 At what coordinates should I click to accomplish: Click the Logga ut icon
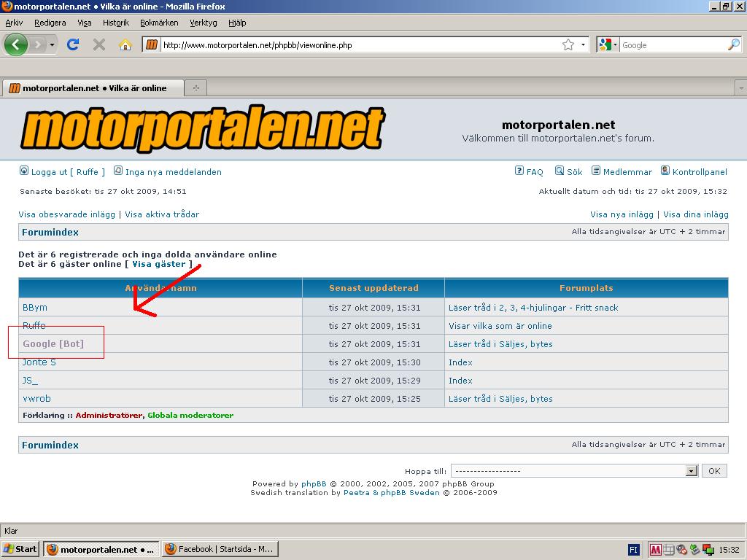24,171
